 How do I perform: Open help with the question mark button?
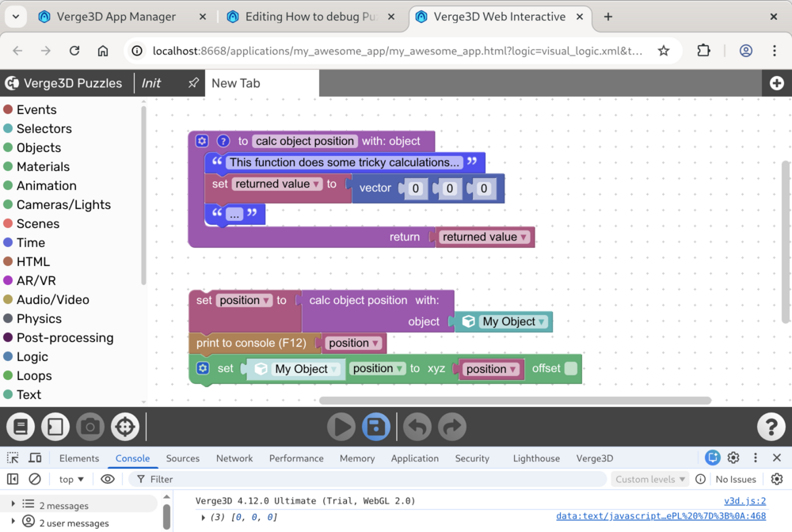click(771, 427)
